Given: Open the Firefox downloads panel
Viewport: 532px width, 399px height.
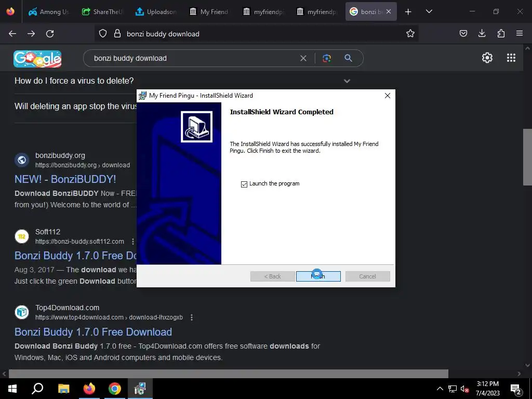Looking at the screenshot, I should point(482,33).
